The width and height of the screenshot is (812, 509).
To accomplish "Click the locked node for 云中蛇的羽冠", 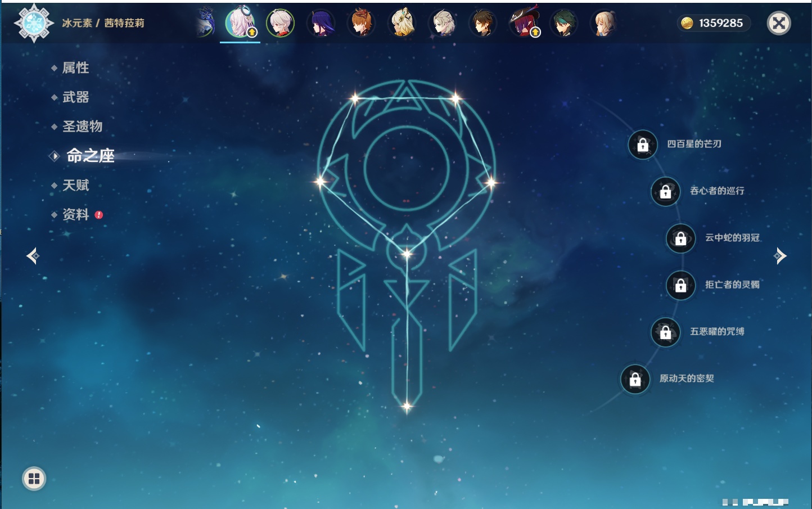I will [x=681, y=238].
